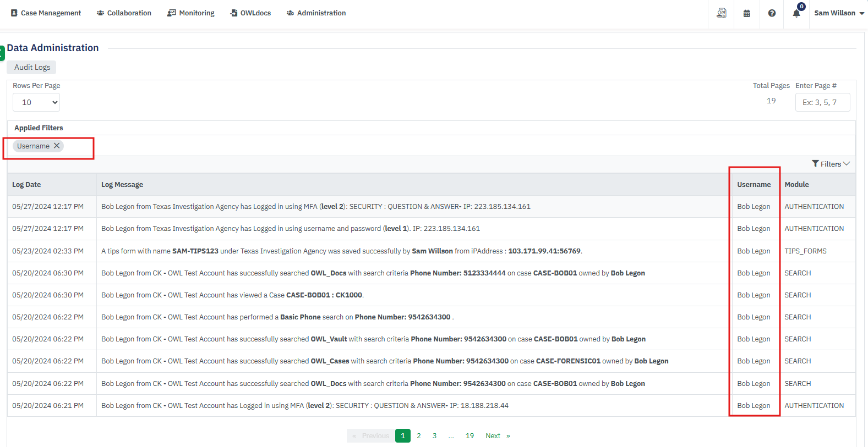Image resolution: width=868 pixels, height=447 pixels.
Task: Click the log message viewing Case CASE-BOB01 : CK1000
Action: (x=232, y=295)
